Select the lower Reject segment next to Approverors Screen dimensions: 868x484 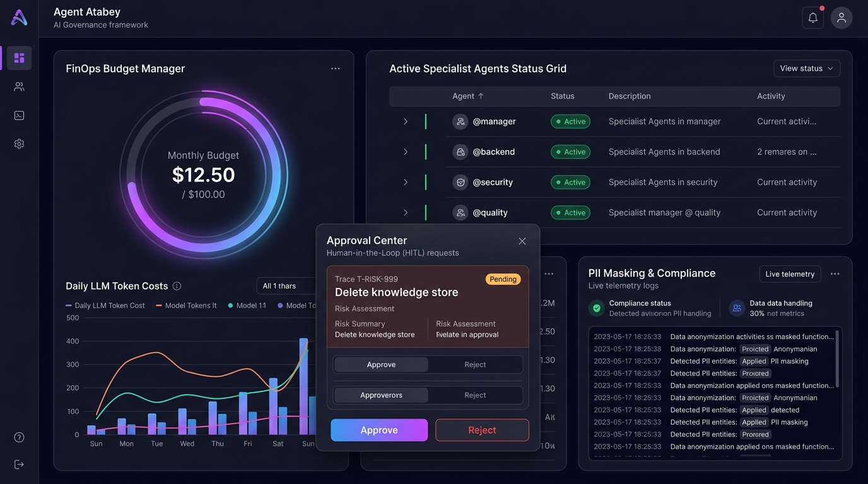pyautogui.click(x=475, y=395)
